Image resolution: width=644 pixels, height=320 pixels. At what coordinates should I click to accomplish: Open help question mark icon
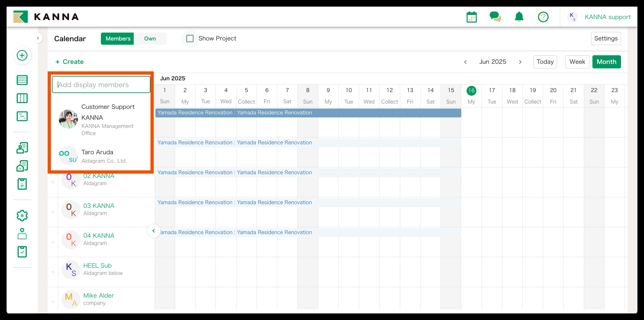(x=543, y=17)
